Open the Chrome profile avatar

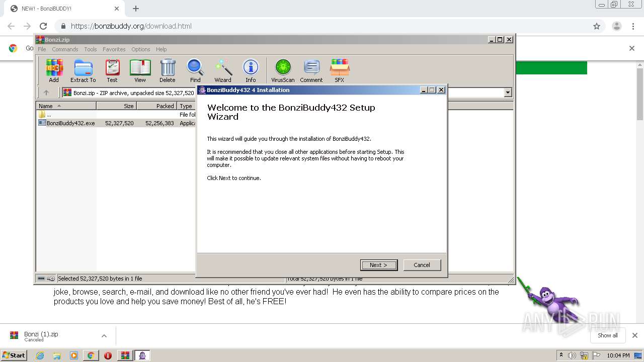pyautogui.click(x=617, y=26)
